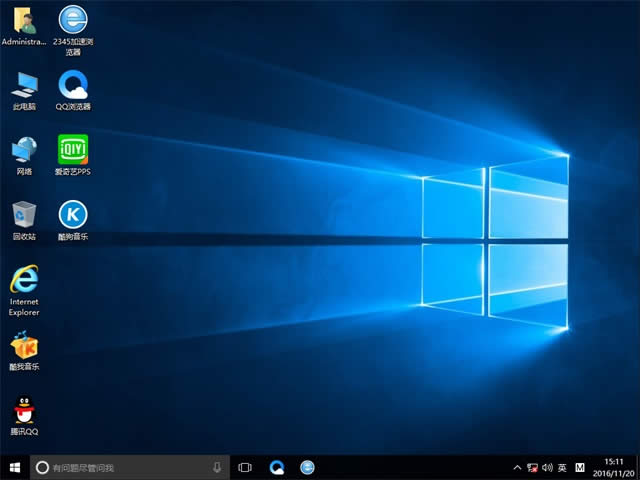
Task: Open the Windows Start menu
Action: tap(14, 467)
